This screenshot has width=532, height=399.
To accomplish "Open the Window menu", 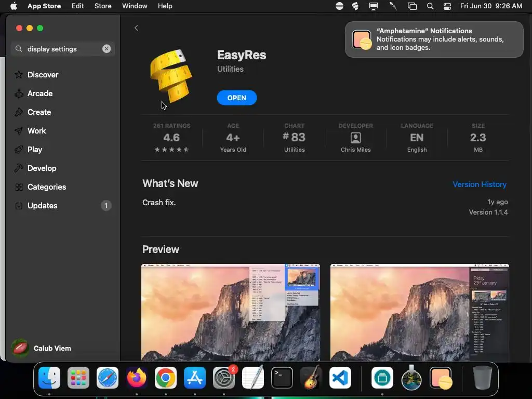I will 135,6.
